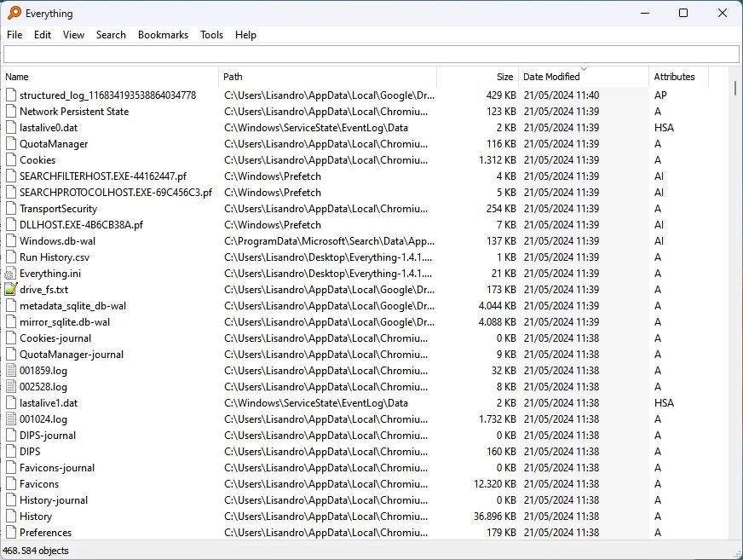Image resolution: width=743 pixels, height=560 pixels.
Task: Sort results by the Path column header
Action: tap(328, 77)
